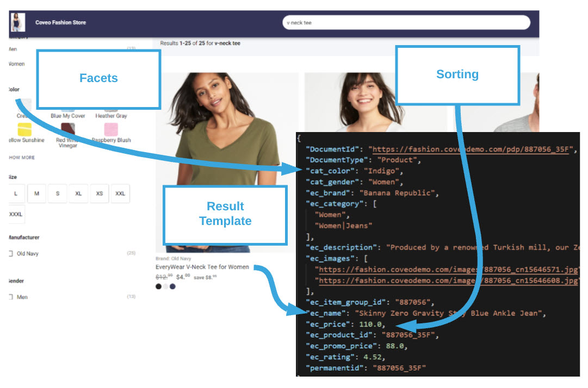The image size is (588, 388).
Task: Select the navy color dot on the product
Action: coord(172,286)
